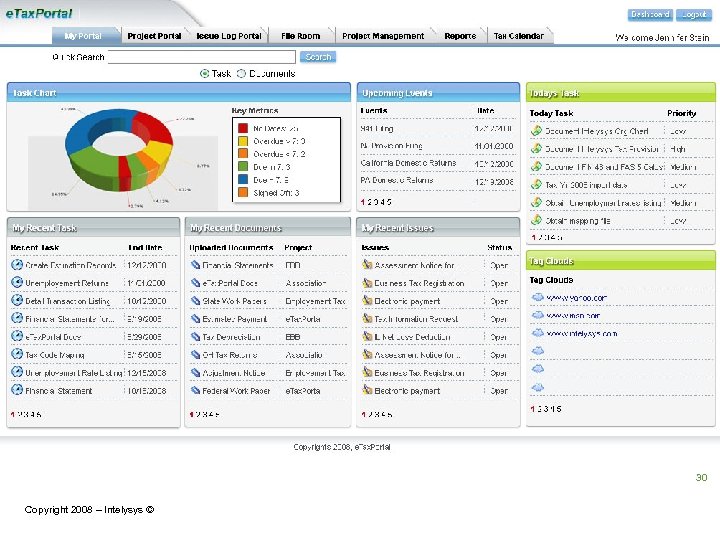The image size is (720, 540).
Task: Click the California Domestic Returns event
Action: coord(408,163)
